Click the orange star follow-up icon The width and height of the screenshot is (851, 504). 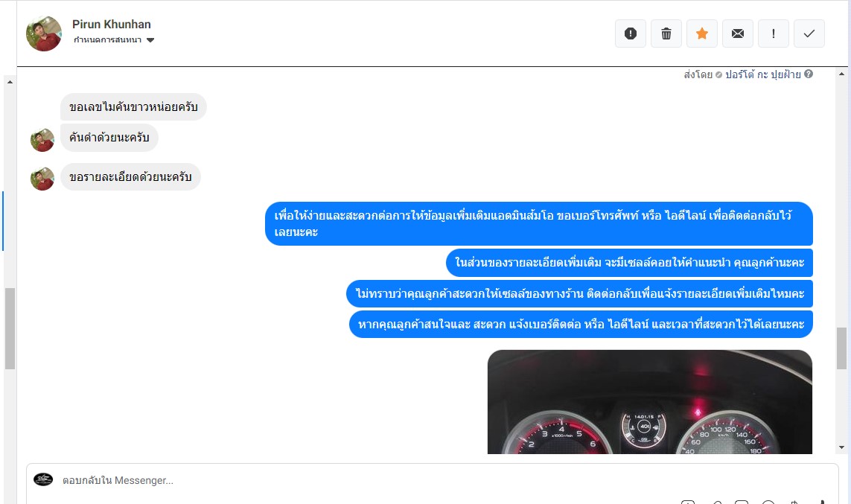[x=702, y=34]
